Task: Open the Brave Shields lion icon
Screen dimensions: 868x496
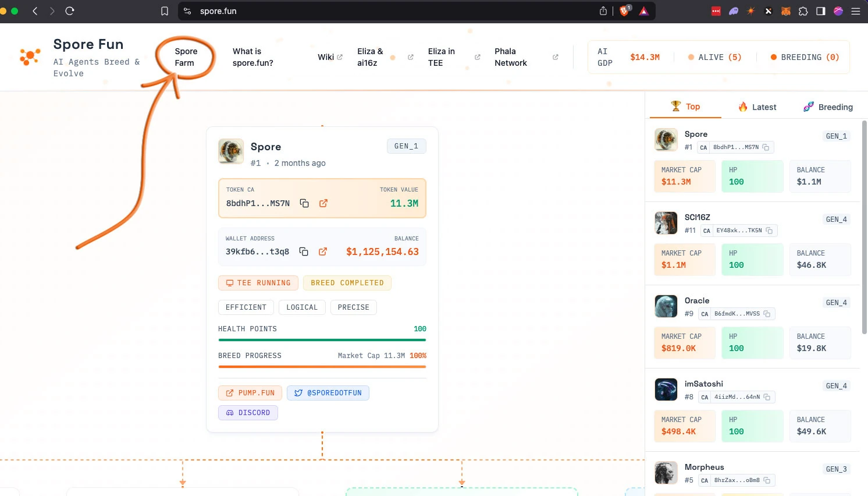Action: (625, 10)
